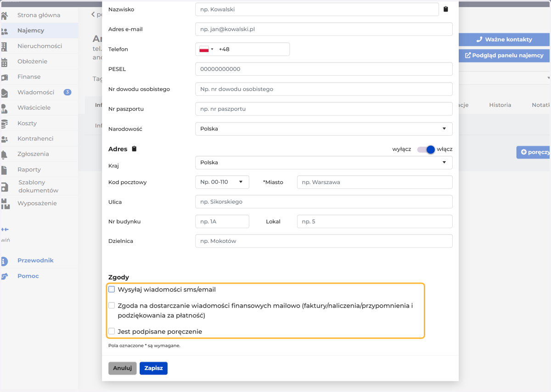Click the Właściciele owner icon

4,108
